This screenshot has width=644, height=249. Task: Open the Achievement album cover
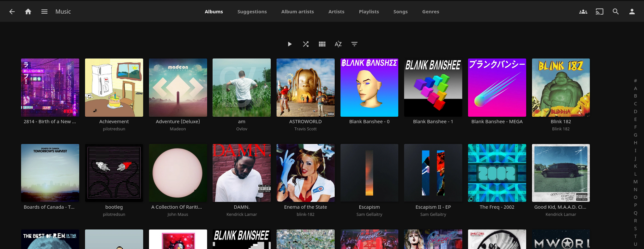pyautogui.click(x=114, y=87)
